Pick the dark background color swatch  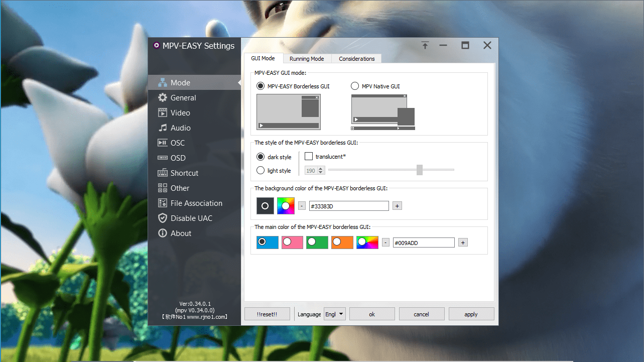[265, 206]
